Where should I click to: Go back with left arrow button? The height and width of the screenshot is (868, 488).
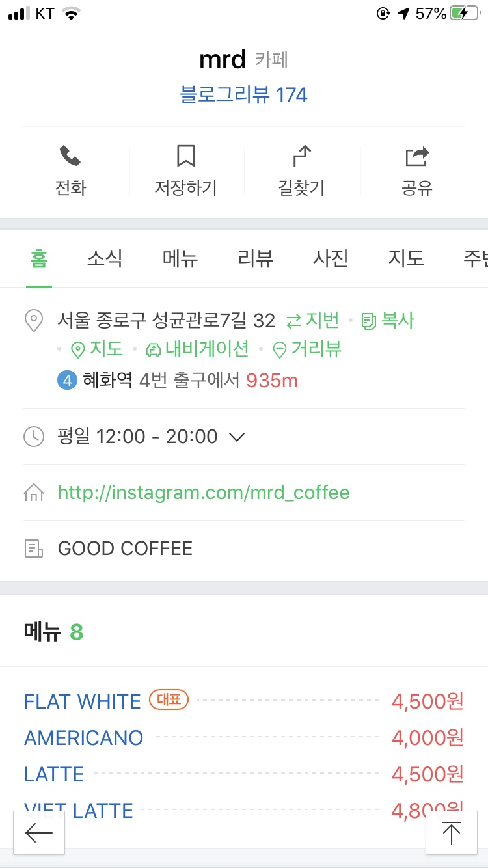(39, 832)
